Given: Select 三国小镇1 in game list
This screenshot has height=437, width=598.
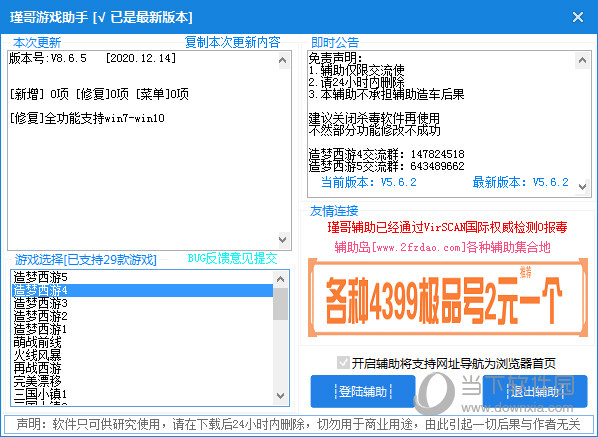Looking at the screenshot, I should tap(142, 394).
